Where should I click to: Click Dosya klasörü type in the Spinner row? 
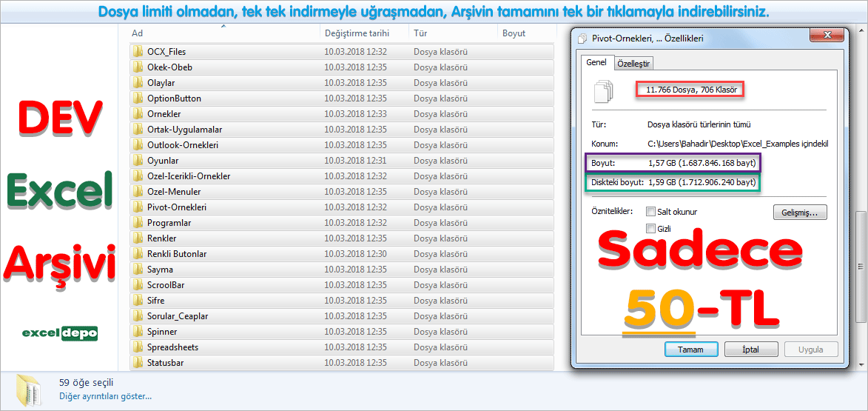tap(441, 331)
